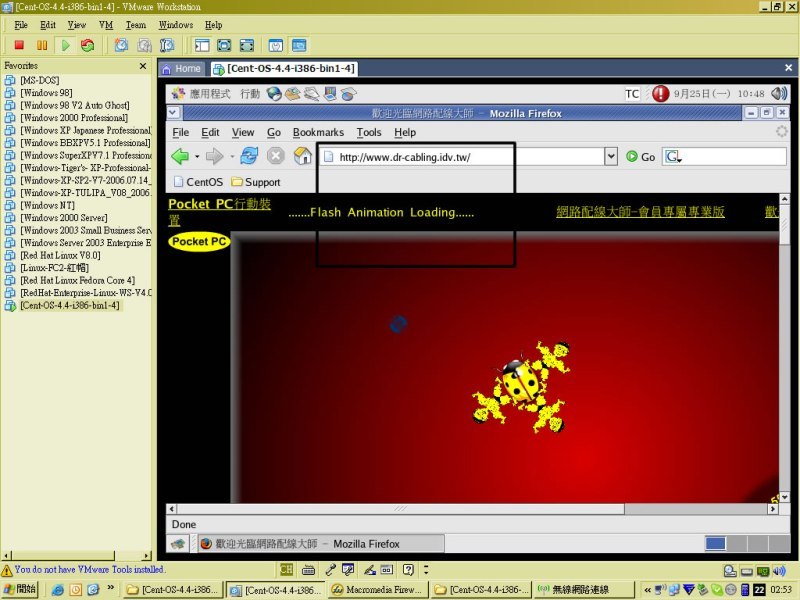Open the Firefox Bookmarks menu

click(318, 133)
